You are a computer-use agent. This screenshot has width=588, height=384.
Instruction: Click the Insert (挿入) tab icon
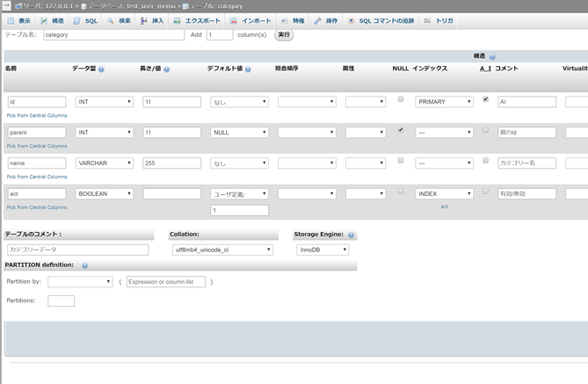[143, 21]
